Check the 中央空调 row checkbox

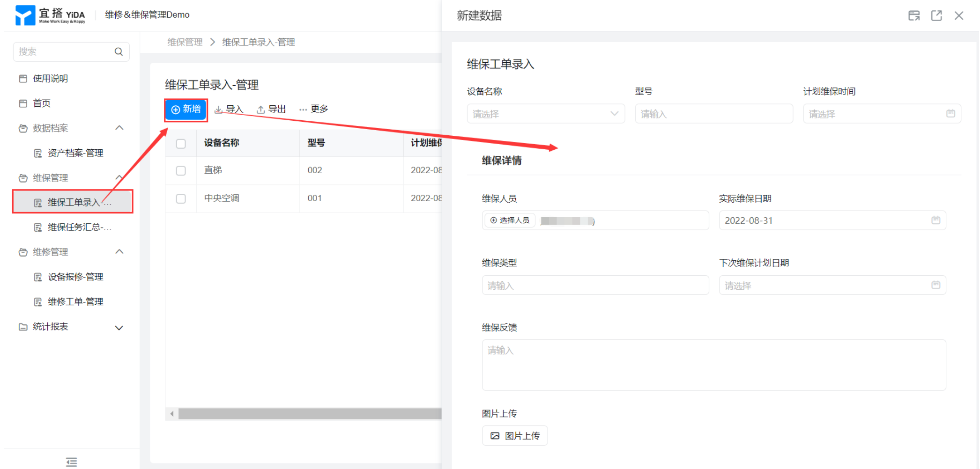[181, 199]
